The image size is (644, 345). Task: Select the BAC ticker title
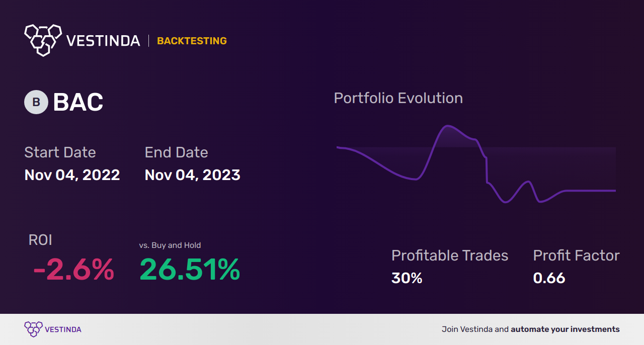[78, 103]
